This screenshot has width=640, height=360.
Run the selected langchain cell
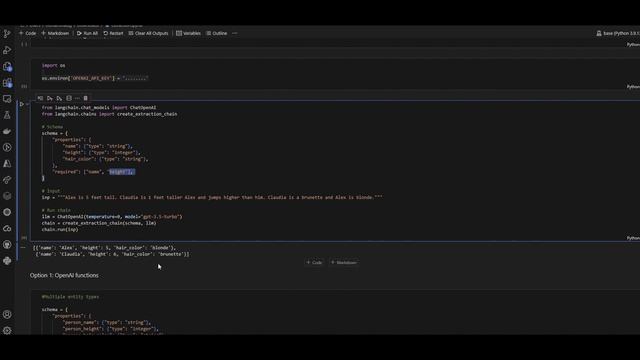click(22, 104)
